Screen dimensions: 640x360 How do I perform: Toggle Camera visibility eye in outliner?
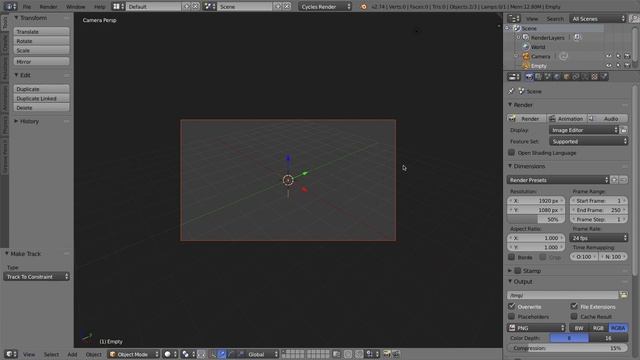coord(609,56)
